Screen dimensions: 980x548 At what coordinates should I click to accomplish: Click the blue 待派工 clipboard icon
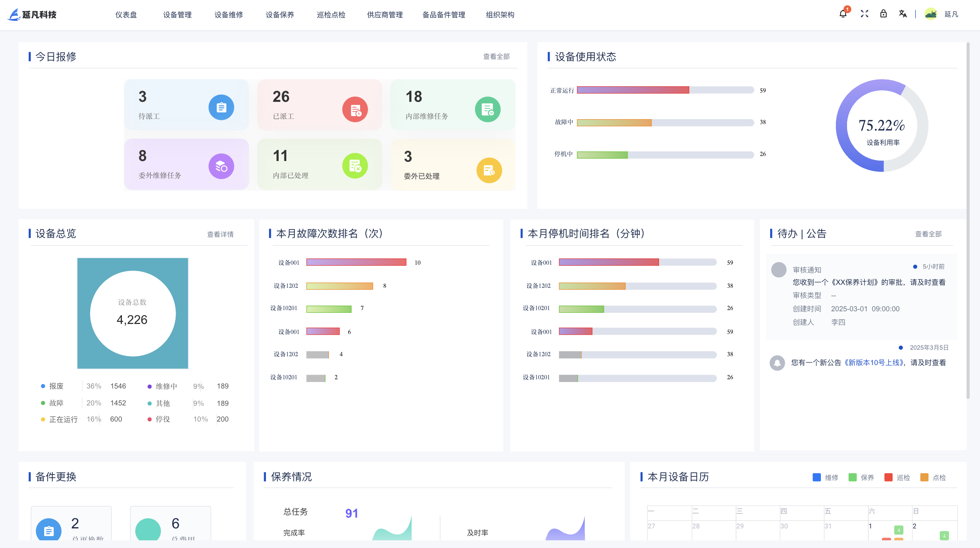221,108
